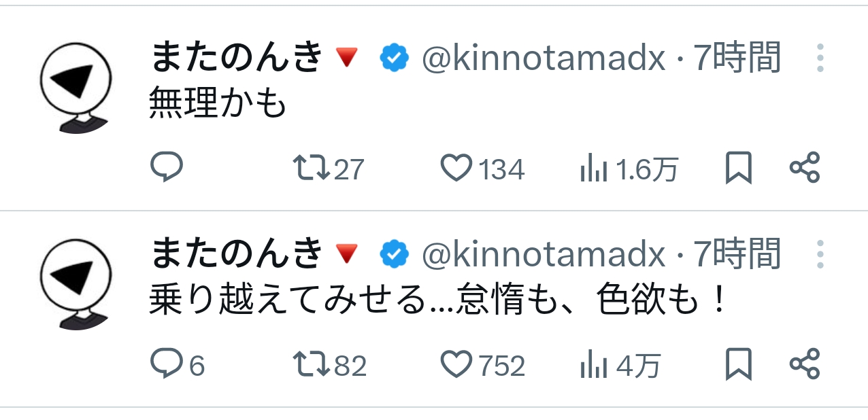
Task: Share the 無理かも tweet
Action: (x=805, y=168)
